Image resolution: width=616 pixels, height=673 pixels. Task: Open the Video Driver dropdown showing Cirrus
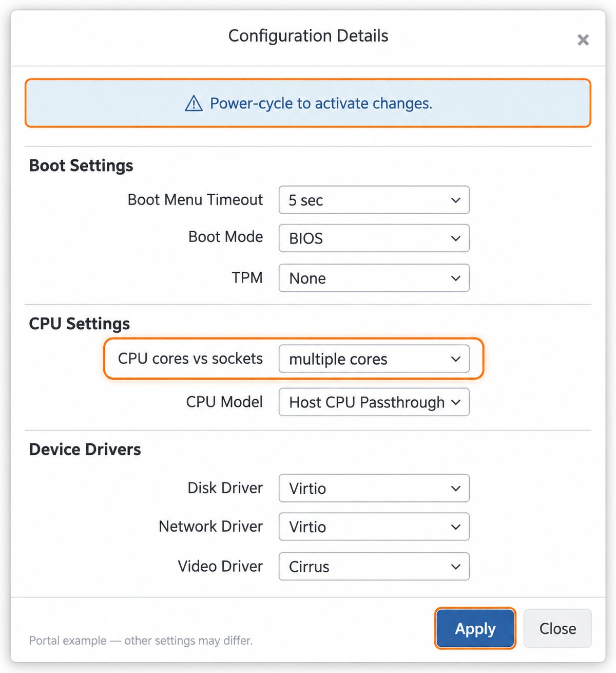coord(374,566)
